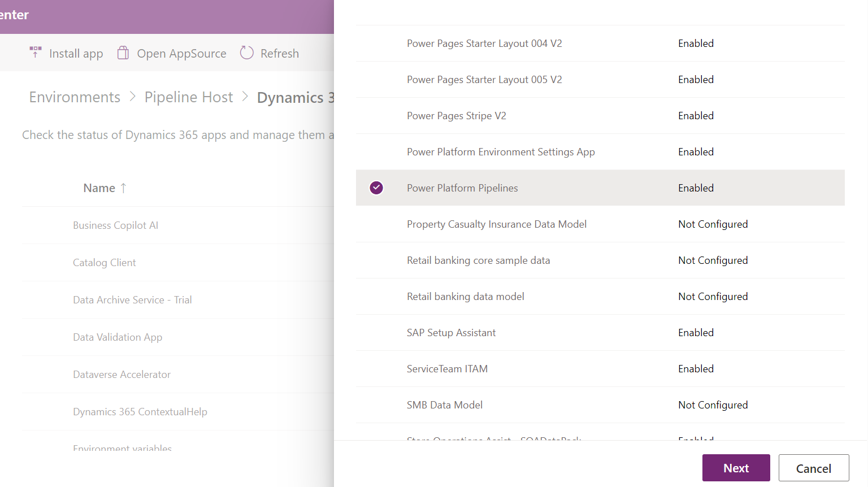Click the Next button

[736, 468]
